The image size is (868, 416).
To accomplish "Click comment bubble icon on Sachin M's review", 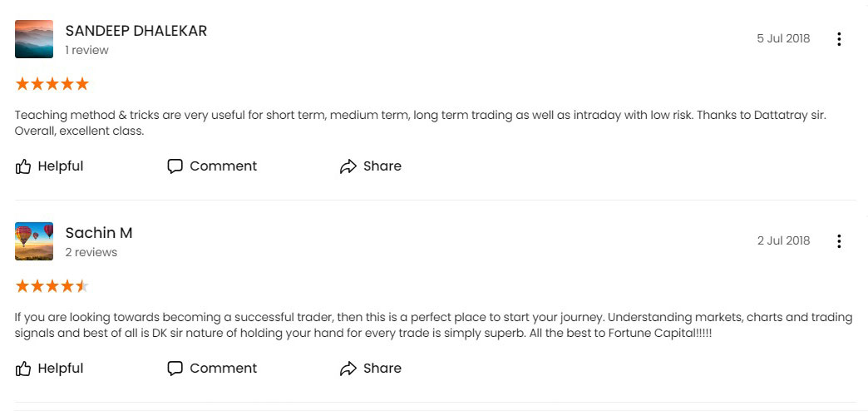I will pyautogui.click(x=175, y=369).
